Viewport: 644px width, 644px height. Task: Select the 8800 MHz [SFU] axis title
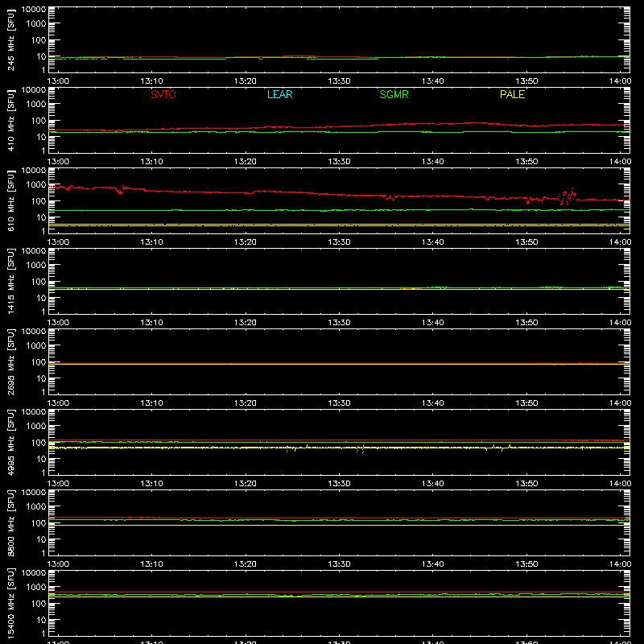point(10,522)
